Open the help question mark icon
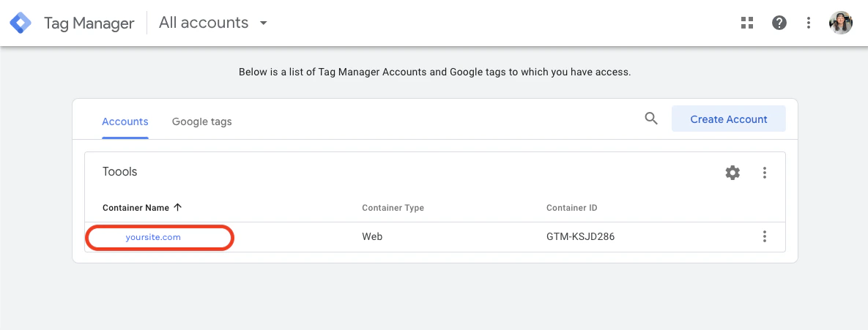 click(x=779, y=23)
